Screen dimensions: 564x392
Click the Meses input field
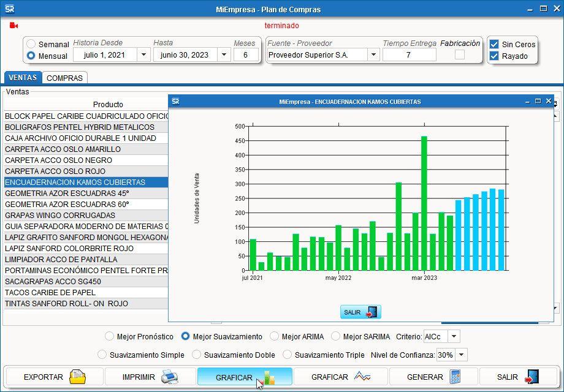coord(246,55)
